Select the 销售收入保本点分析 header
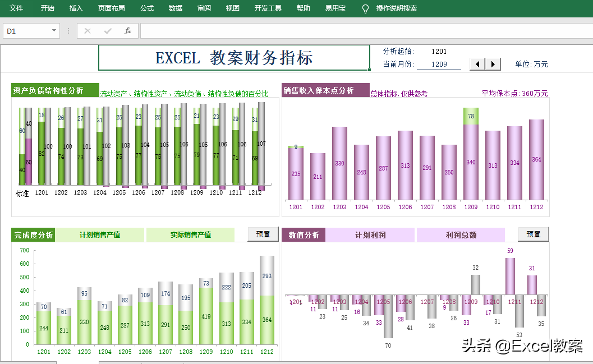 (x=325, y=90)
